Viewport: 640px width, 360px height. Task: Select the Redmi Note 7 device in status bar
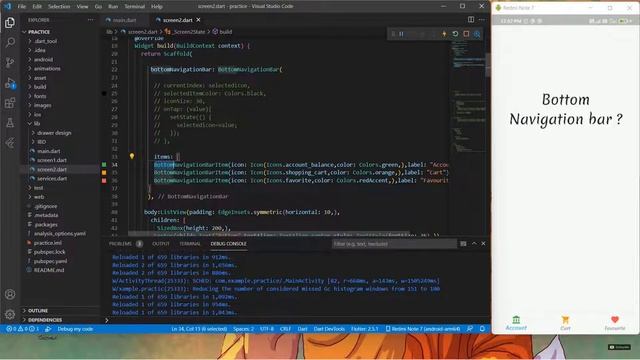coord(423,329)
